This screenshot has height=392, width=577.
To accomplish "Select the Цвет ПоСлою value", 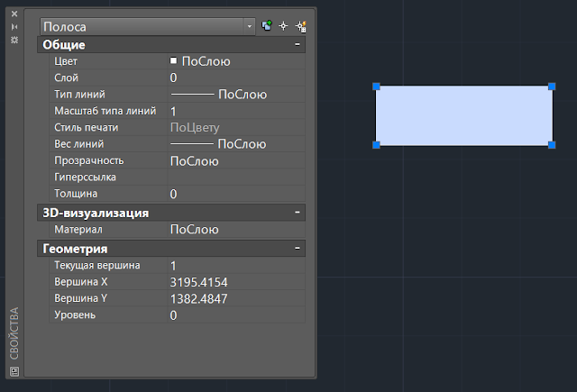I will coord(206,61).
